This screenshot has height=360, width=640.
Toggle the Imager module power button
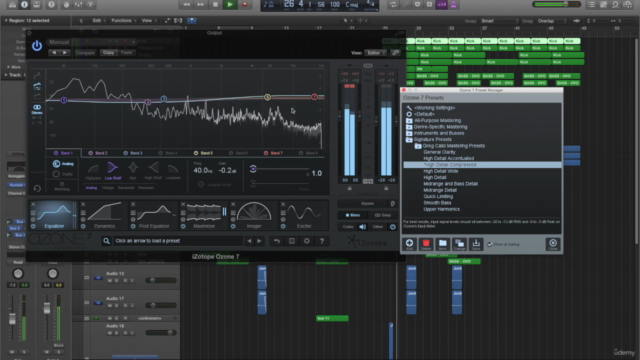pyautogui.click(x=233, y=226)
